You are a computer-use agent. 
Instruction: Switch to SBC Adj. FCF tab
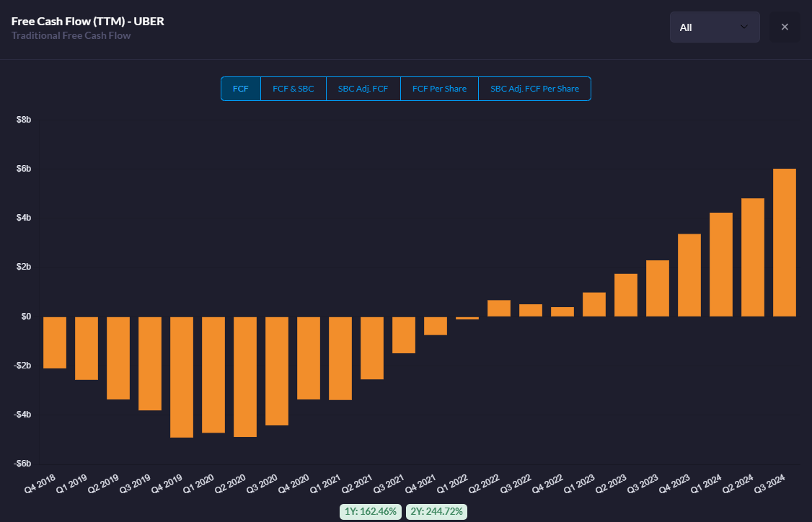point(363,89)
